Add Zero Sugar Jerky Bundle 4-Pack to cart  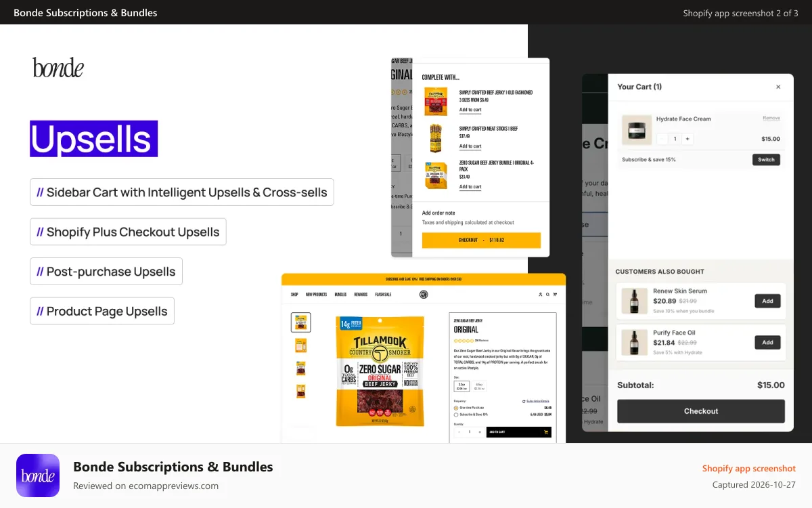470,187
